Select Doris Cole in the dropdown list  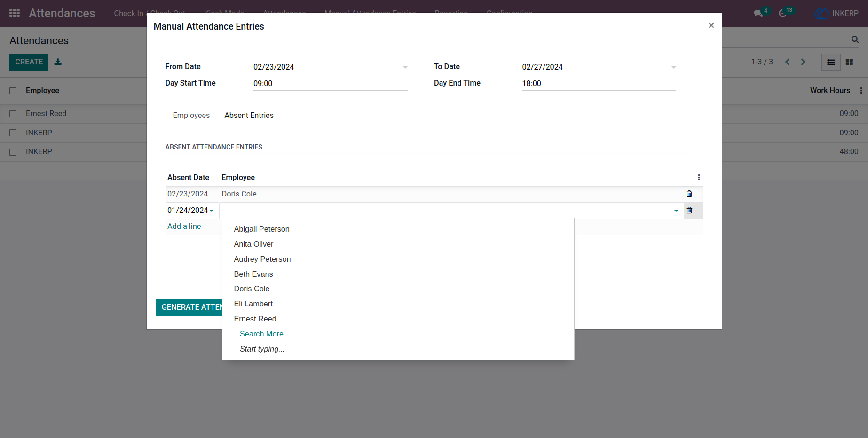pyautogui.click(x=398, y=289)
